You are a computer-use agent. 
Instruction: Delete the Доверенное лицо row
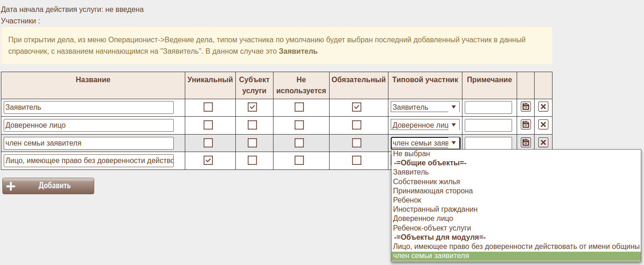point(543,125)
